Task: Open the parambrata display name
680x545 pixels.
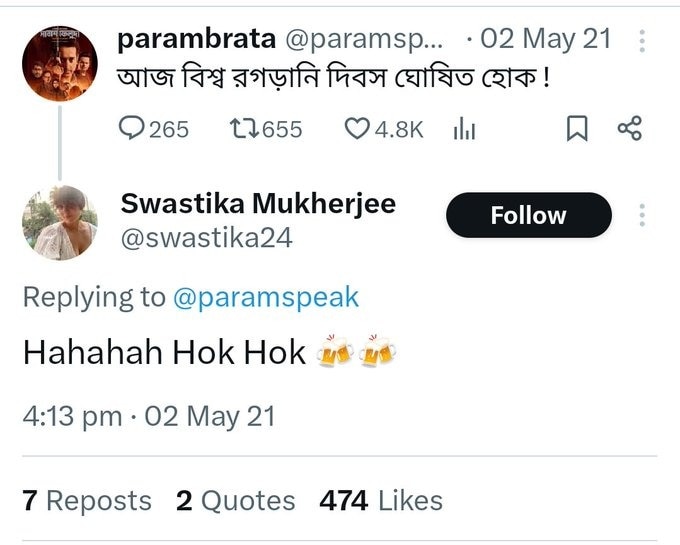Action: coord(196,39)
